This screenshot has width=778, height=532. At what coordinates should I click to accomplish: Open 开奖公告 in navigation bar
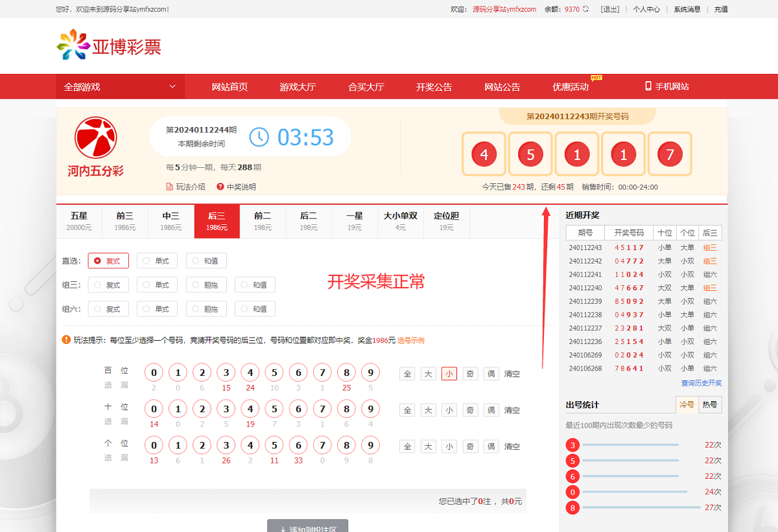point(434,87)
